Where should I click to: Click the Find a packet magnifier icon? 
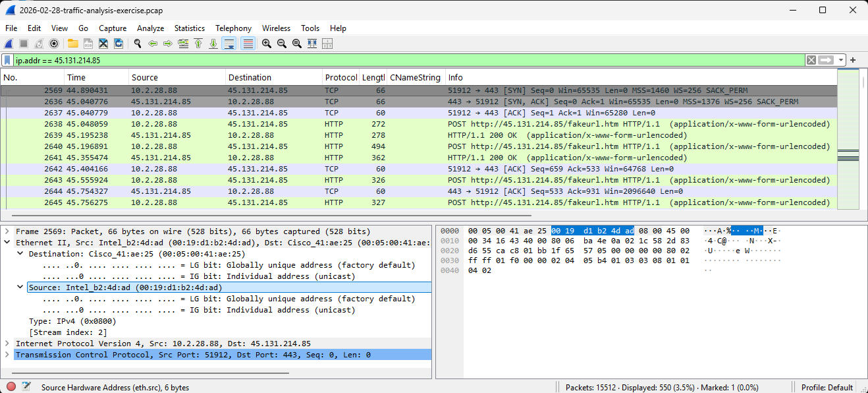138,44
